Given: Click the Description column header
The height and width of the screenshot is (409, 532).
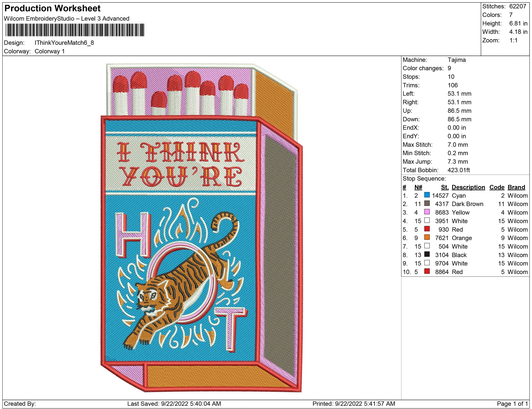Looking at the screenshot, I should click(468, 187).
